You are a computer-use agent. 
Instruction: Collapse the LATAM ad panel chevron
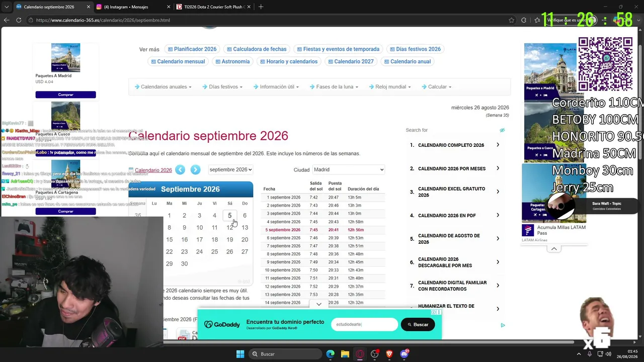[554, 249]
